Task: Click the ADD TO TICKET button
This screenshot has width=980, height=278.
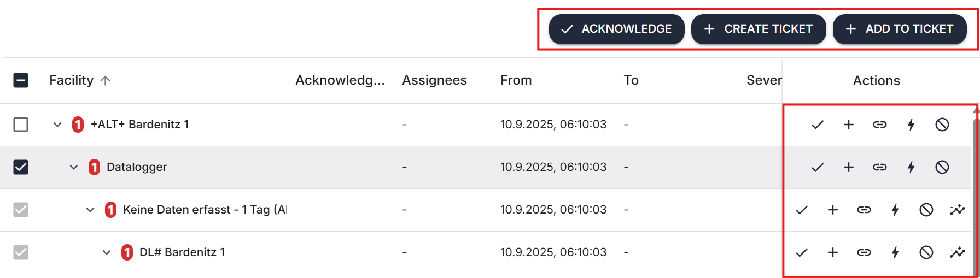Action: (900, 29)
